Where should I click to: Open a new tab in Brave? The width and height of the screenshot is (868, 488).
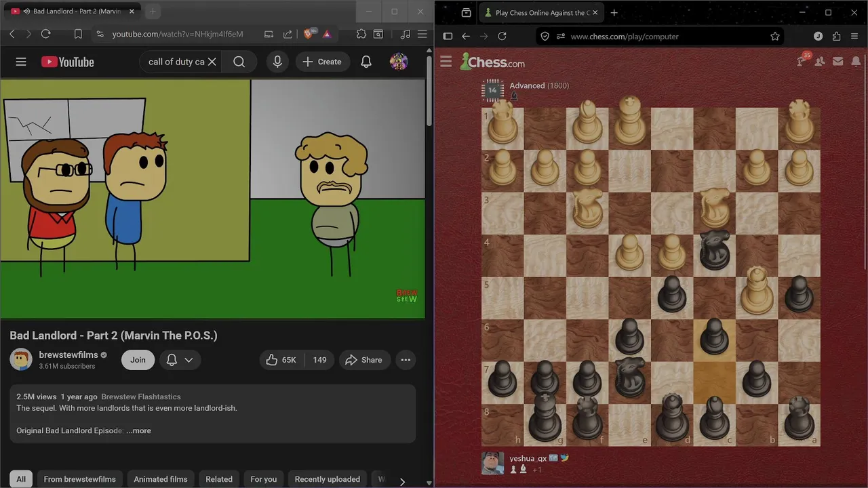(x=153, y=12)
